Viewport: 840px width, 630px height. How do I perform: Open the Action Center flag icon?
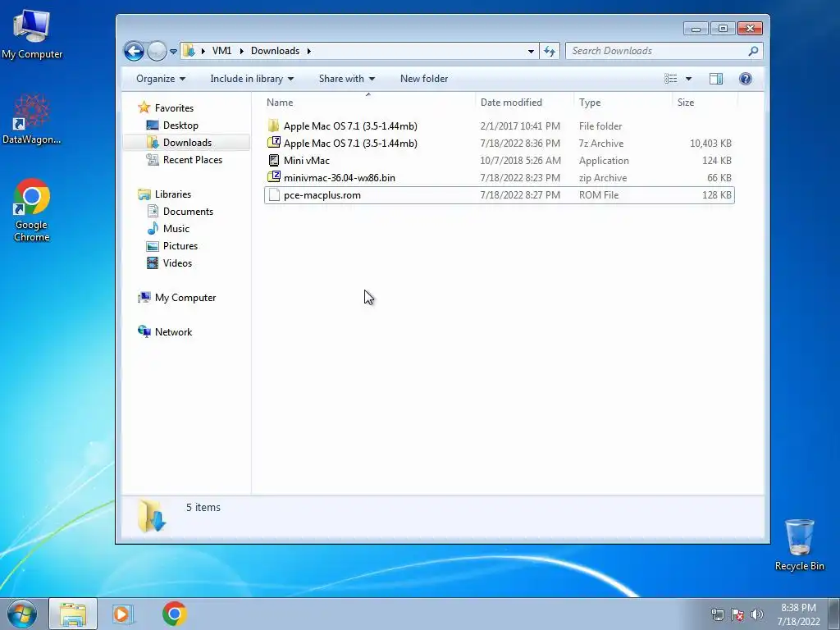(737, 614)
